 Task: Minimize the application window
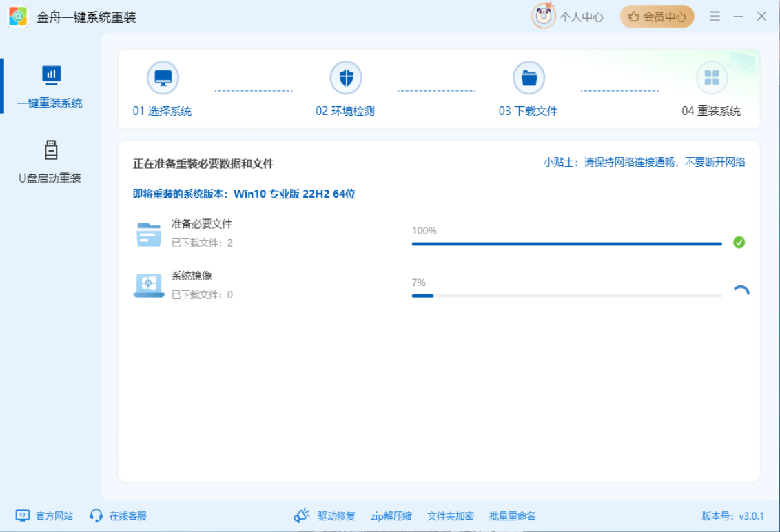click(738, 17)
